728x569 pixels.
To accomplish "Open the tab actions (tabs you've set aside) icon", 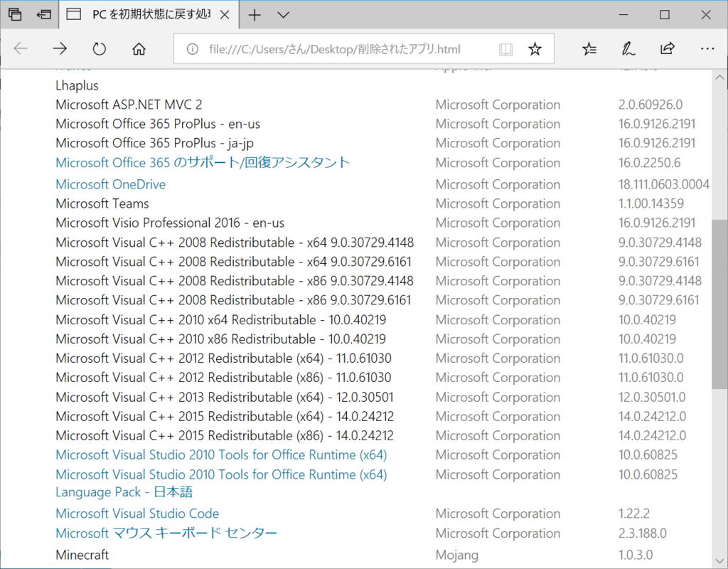I will point(15,14).
